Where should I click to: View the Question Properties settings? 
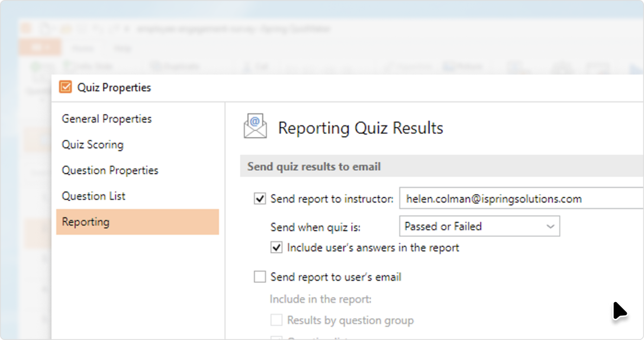[x=110, y=170]
